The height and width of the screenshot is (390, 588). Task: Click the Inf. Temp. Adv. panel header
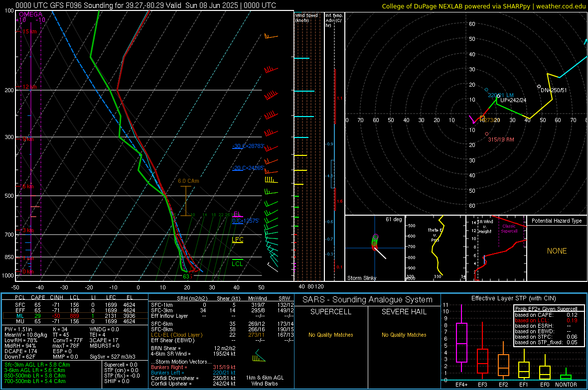(334, 20)
